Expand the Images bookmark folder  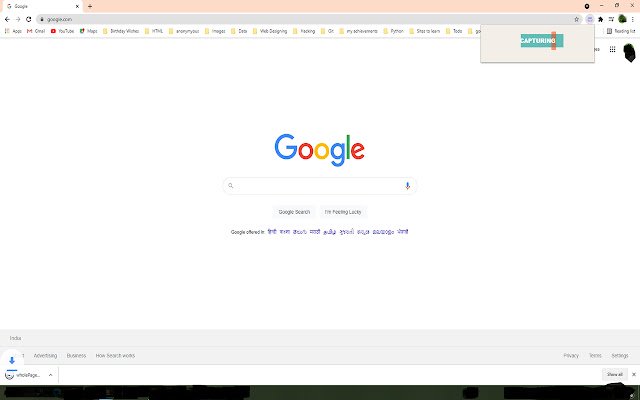pyautogui.click(x=215, y=31)
